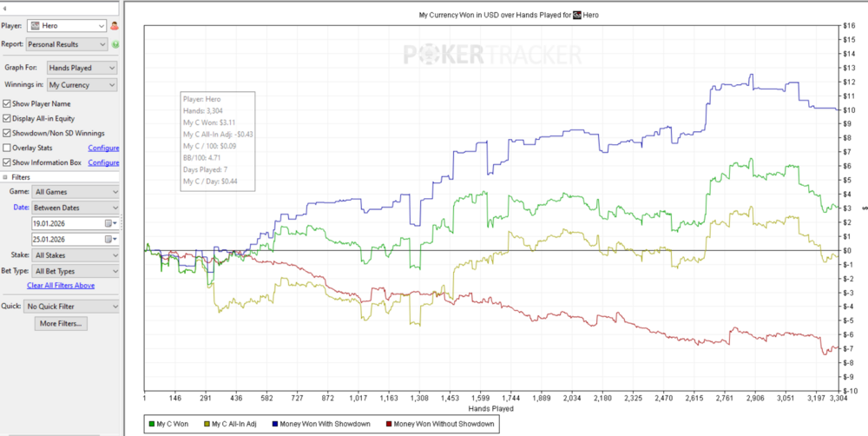
Task: Open the Graph For dropdown
Action: click(82, 68)
